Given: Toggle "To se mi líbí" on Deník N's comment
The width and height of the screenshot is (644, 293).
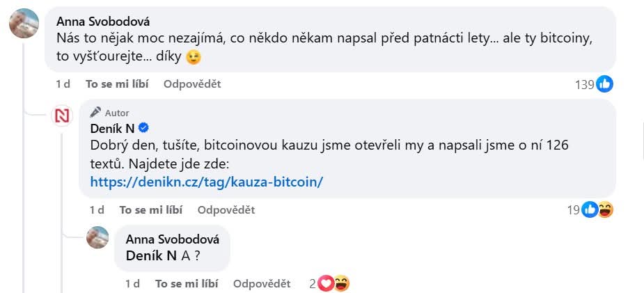Looking at the screenshot, I should (150, 209).
